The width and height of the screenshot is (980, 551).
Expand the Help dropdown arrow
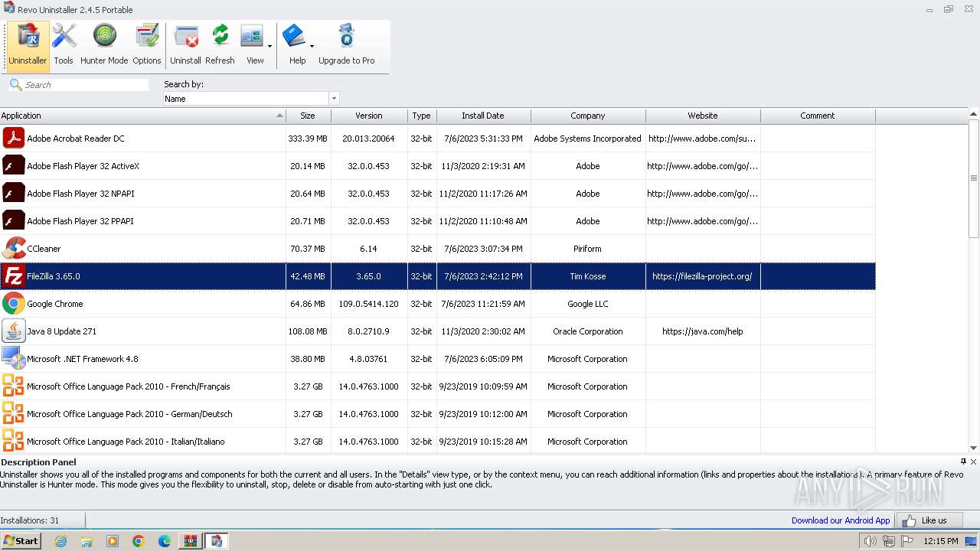pyautogui.click(x=312, y=46)
